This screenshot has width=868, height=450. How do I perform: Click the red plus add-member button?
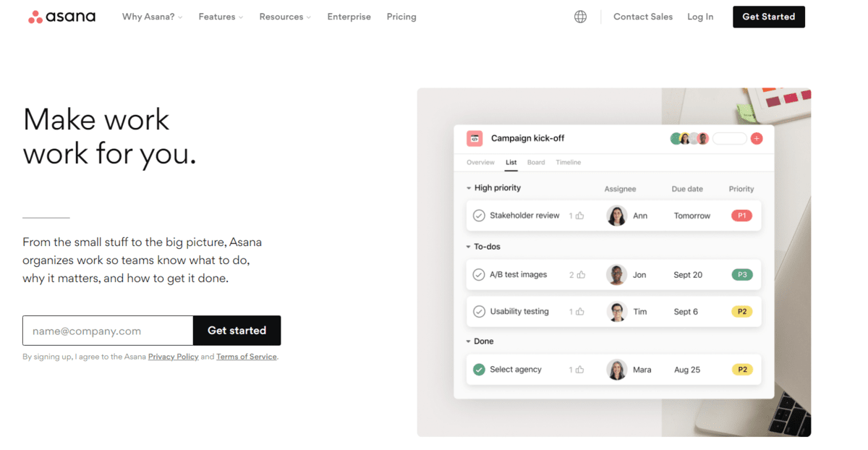[757, 138]
